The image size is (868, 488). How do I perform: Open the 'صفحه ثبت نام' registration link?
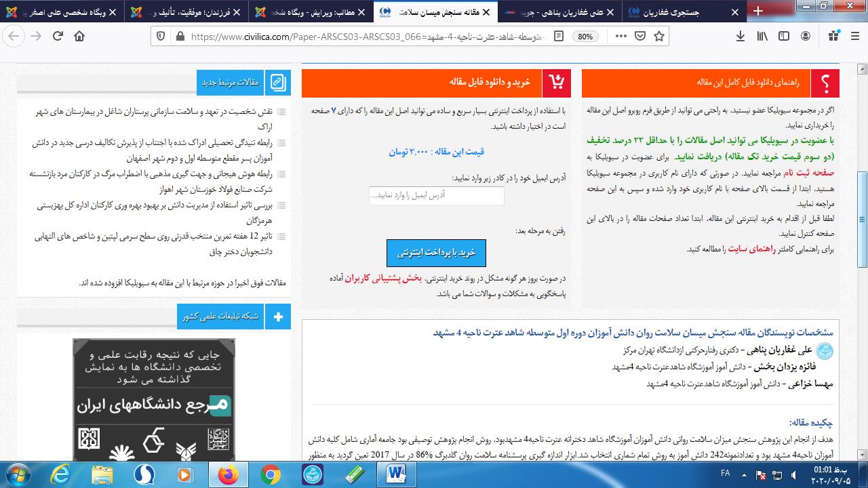pyautogui.click(x=814, y=173)
